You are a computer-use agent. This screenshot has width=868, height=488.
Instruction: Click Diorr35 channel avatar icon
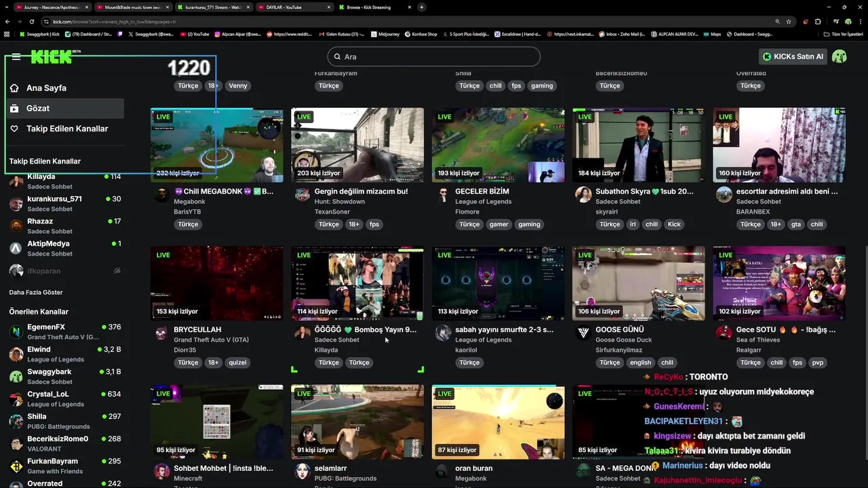click(161, 333)
